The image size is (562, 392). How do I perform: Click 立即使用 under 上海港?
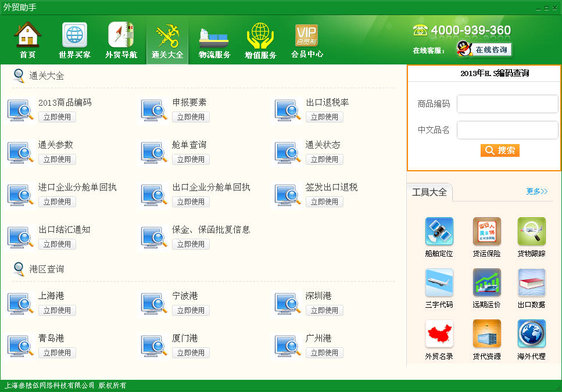click(x=57, y=310)
